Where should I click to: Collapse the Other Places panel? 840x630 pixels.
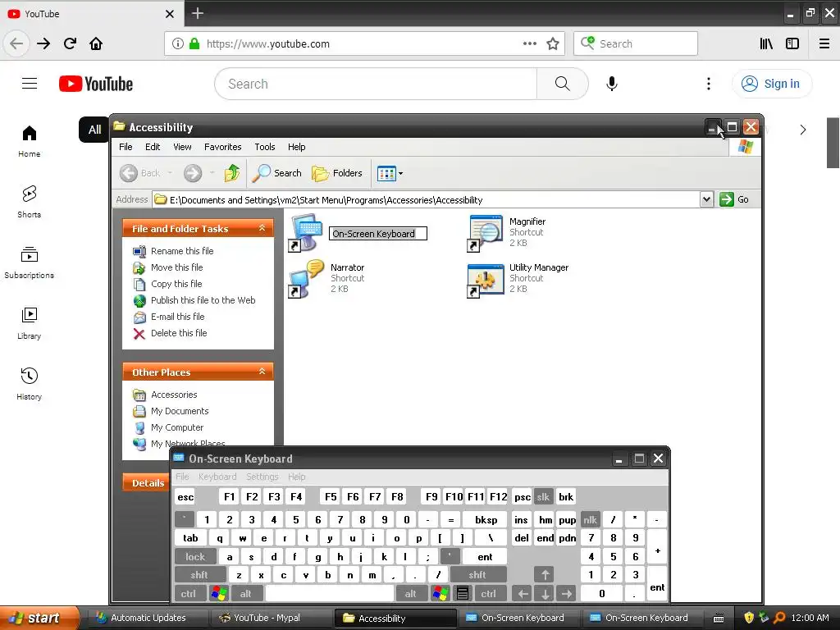(x=262, y=372)
